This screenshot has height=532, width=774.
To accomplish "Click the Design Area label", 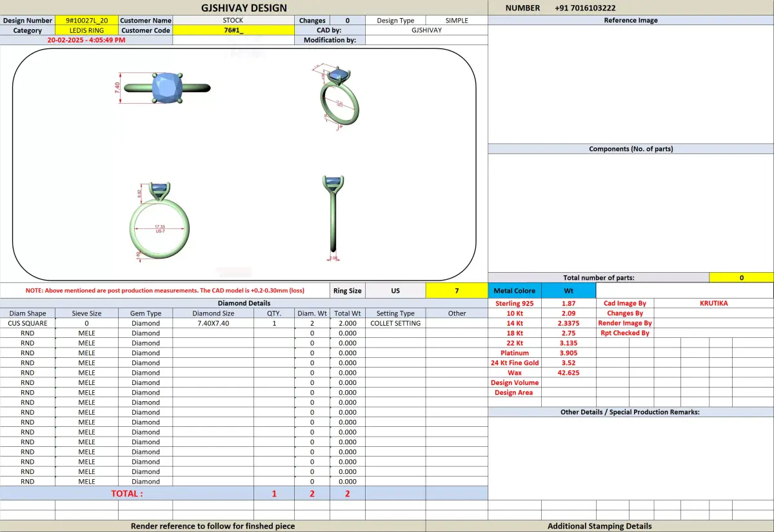I will (x=515, y=393).
